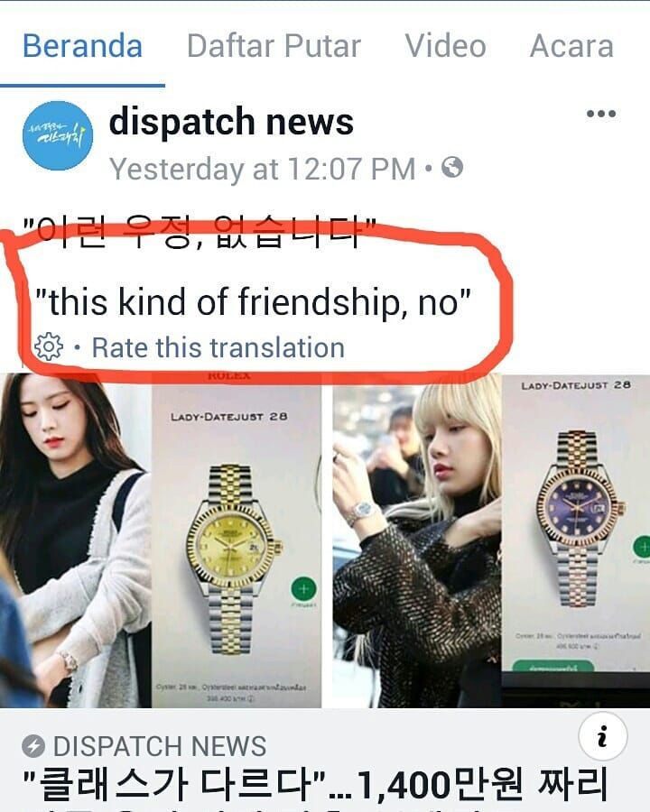This screenshot has height=812, width=650.
Task: Tap the dispatch news profile avatar
Action: point(58,135)
